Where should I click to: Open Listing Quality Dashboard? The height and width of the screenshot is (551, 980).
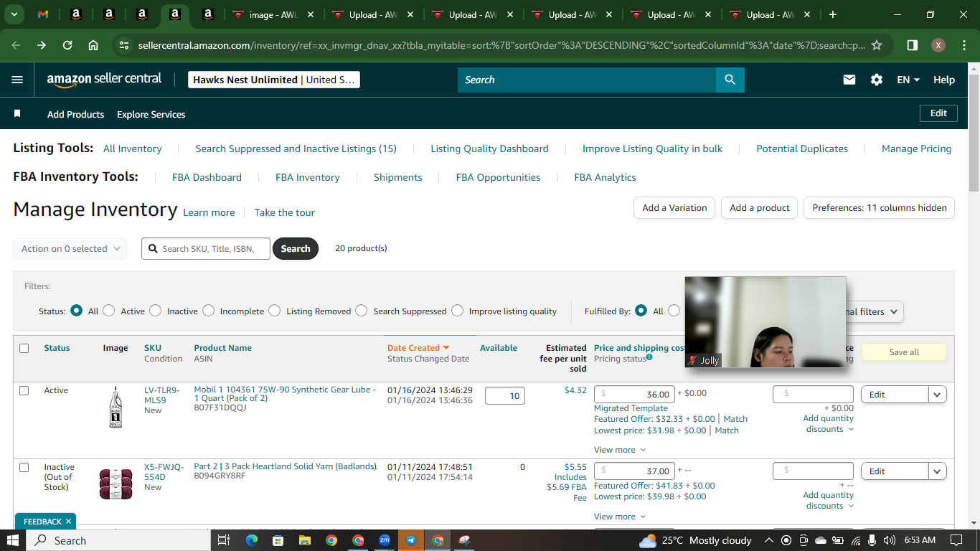(489, 149)
